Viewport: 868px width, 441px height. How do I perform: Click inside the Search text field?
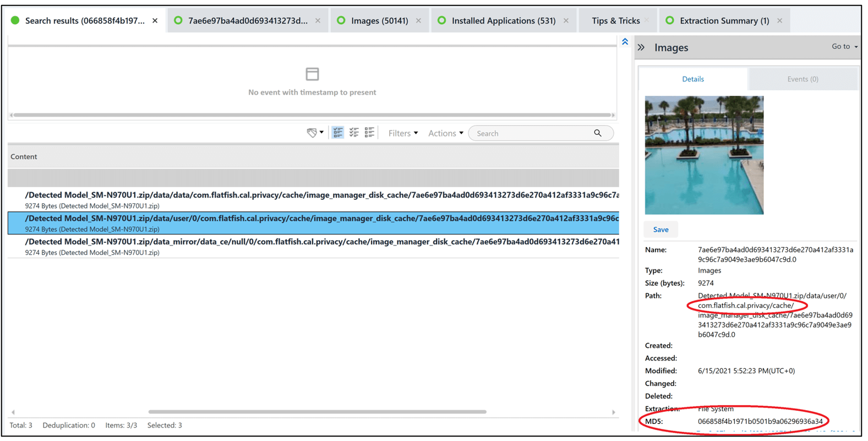[531, 133]
